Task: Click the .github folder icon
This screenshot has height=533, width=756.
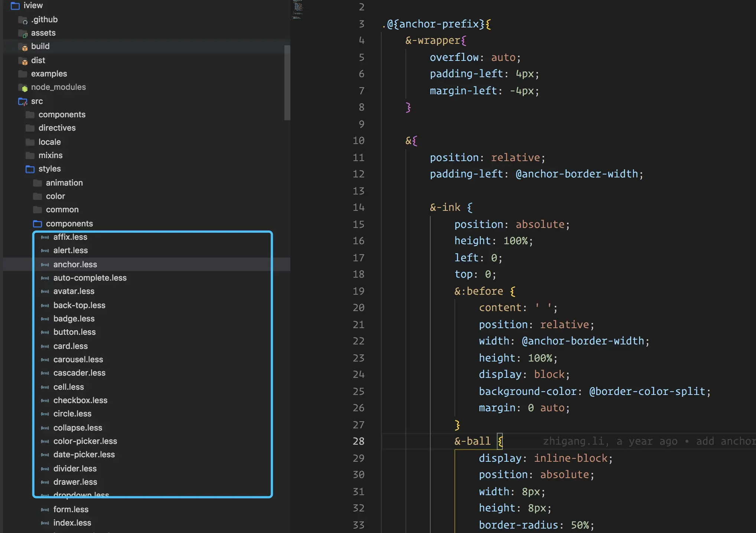Action: pyautogui.click(x=23, y=20)
